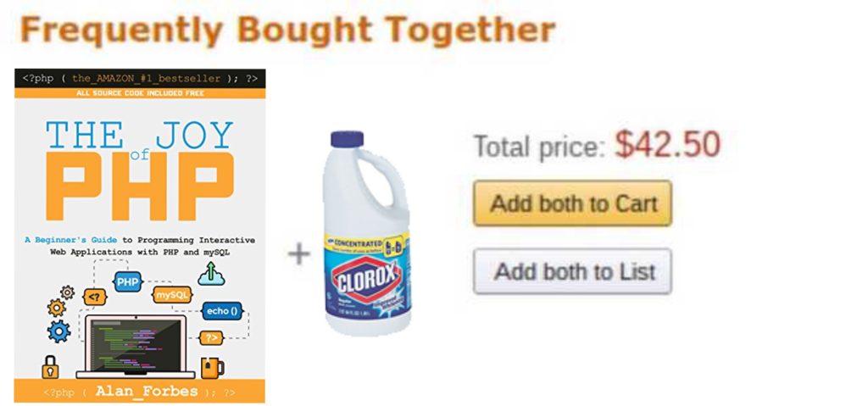Click the $42.50 total price
The width and height of the screenshot is (868, 406).
(667, 146)
